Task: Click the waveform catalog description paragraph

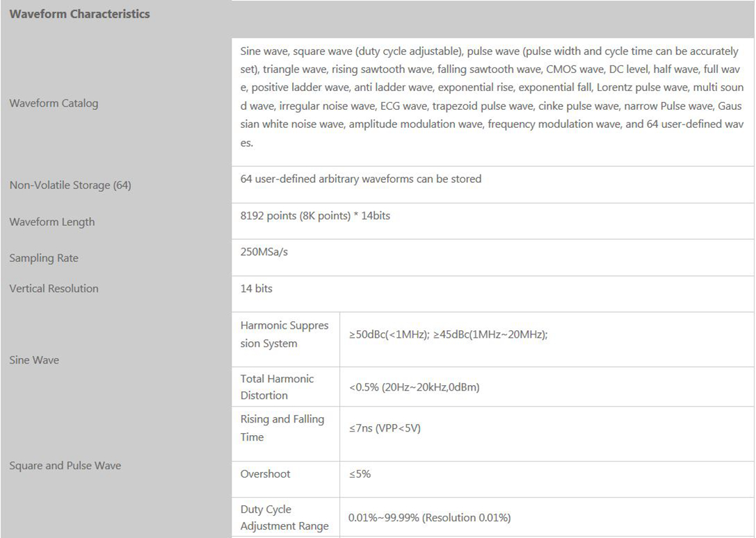Action: pos(492,97)
